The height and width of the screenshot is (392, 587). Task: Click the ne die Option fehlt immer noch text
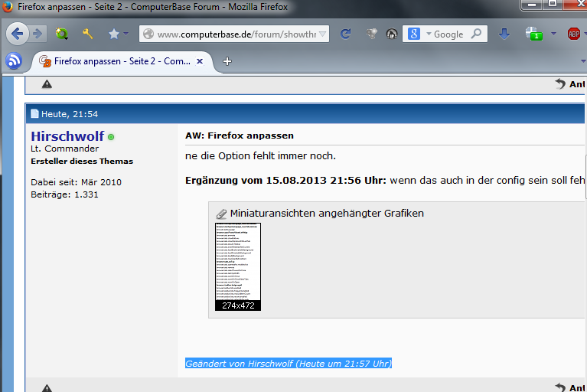260,155
